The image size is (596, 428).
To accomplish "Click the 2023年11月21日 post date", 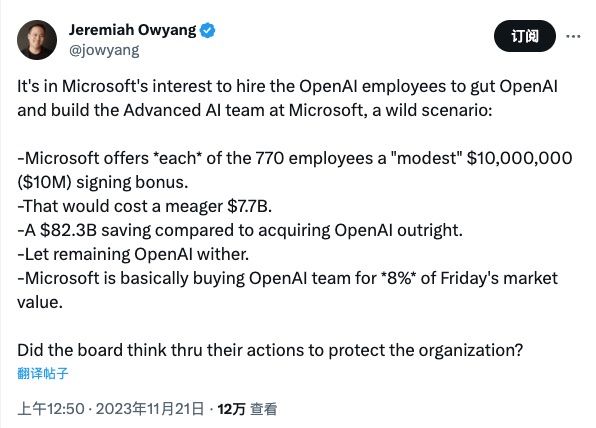I will pyautogui.click(x=150, y=409).
